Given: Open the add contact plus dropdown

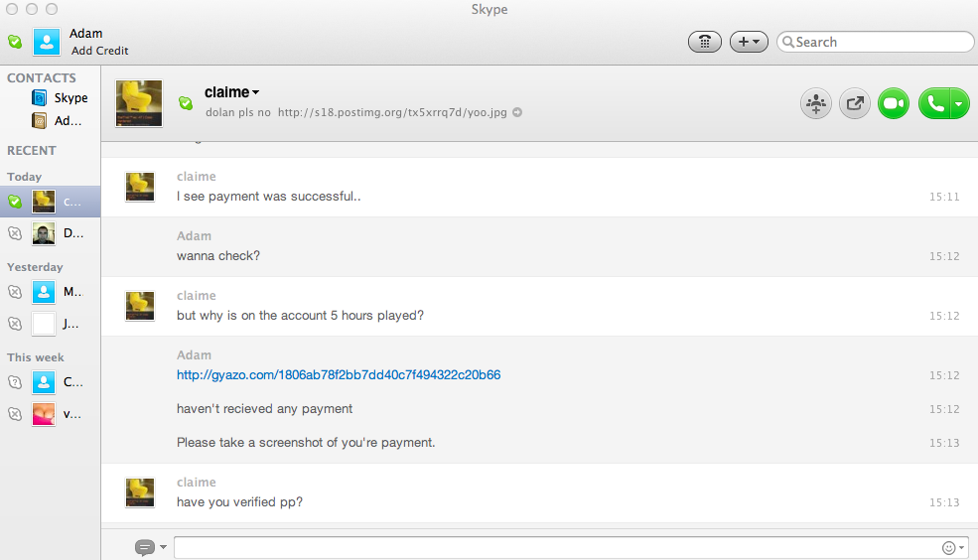Looking at the screenshot, I should 749,42.
